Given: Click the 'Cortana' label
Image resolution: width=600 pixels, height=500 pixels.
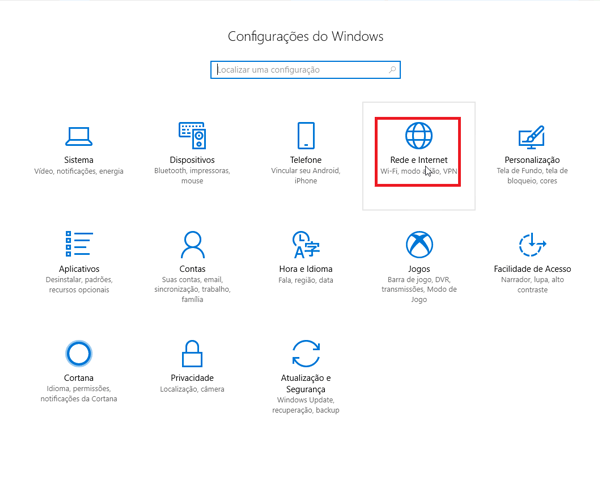Looking at the screenshot, I should 78,378.
